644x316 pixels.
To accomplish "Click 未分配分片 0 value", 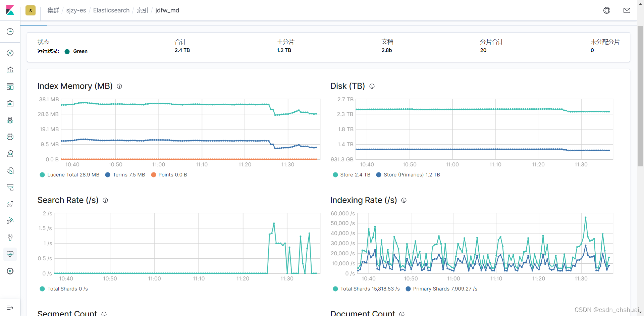I will click(x=592, y=50).
